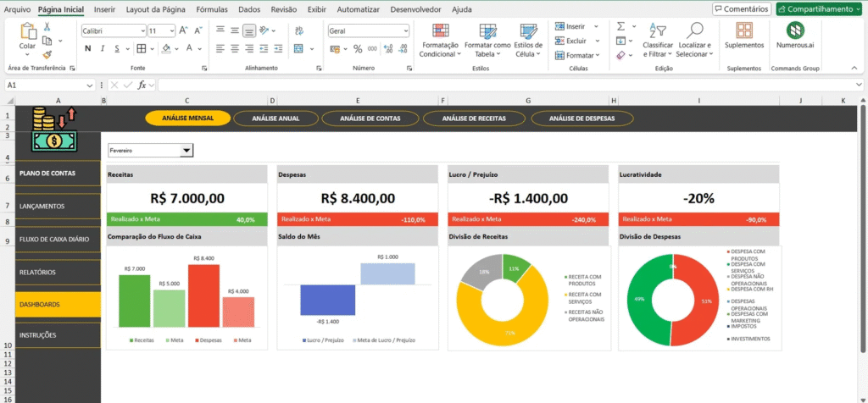Switch to the Fórmulas ribbon tab

(x=211, y=9)
